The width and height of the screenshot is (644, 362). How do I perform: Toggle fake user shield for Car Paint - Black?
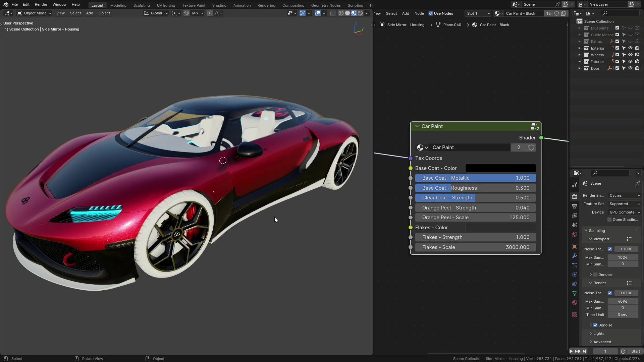[556, 13]
